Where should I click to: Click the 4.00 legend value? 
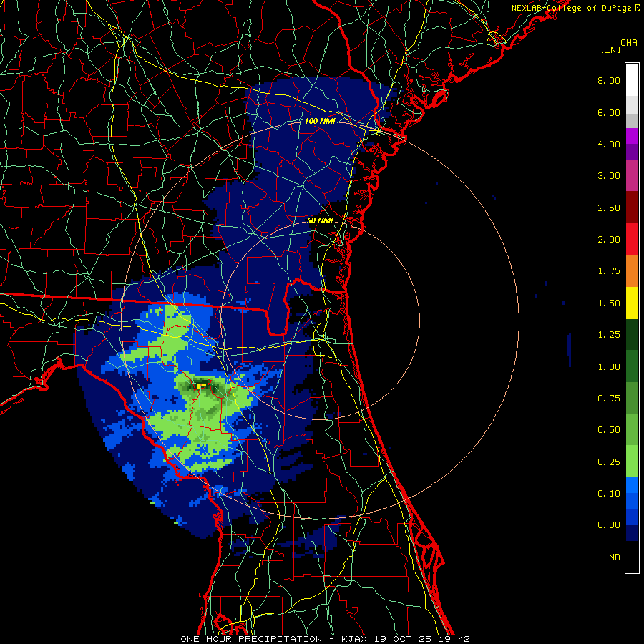pos(609,144)
